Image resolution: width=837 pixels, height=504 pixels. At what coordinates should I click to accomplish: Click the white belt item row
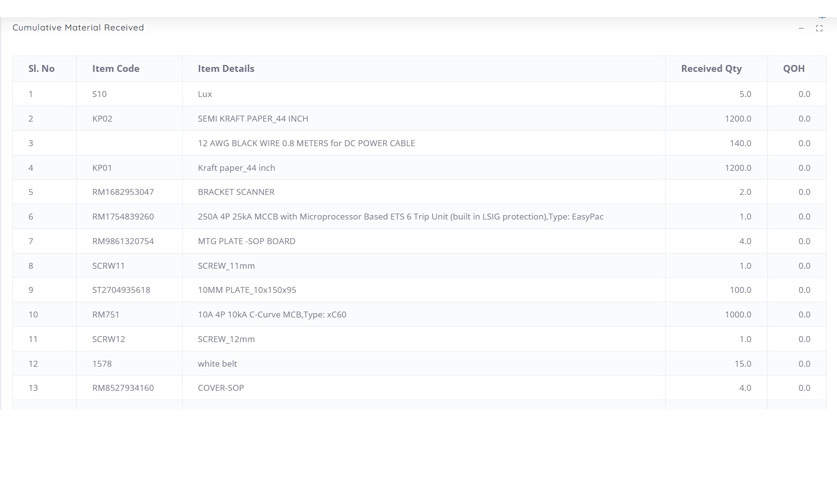(x=217, y=364)
